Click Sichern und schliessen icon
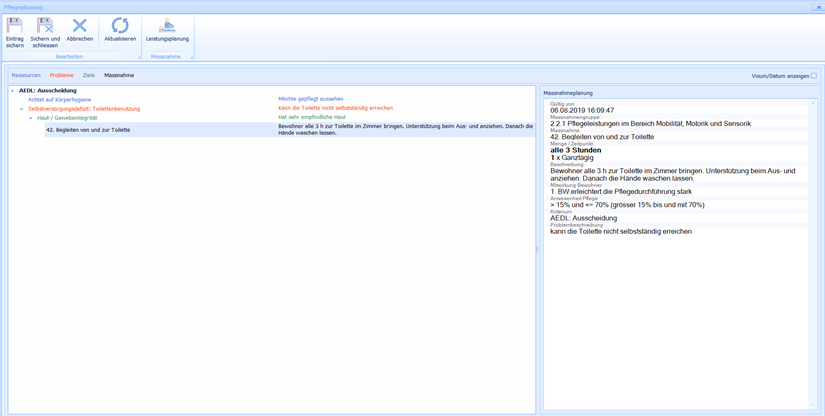Image resolution: width=825 pixels, height=416 pixels. pyautogui.click(x=45, y=26)
